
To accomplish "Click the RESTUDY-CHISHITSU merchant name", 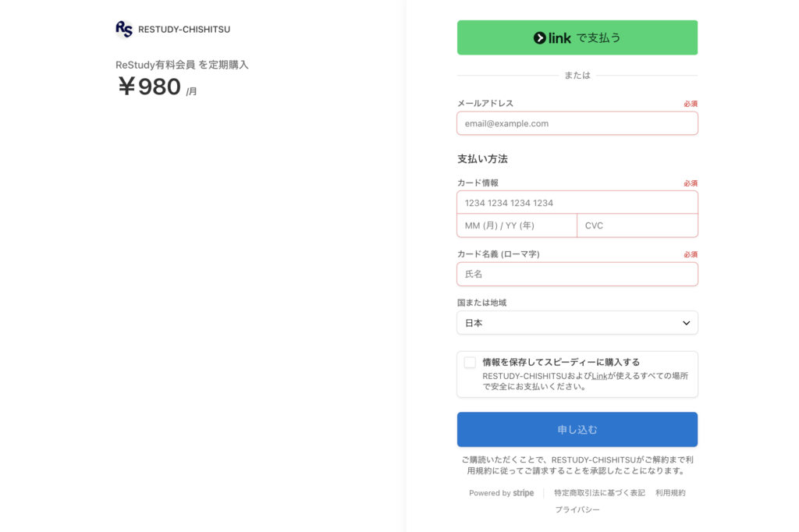I will [184, 30].
